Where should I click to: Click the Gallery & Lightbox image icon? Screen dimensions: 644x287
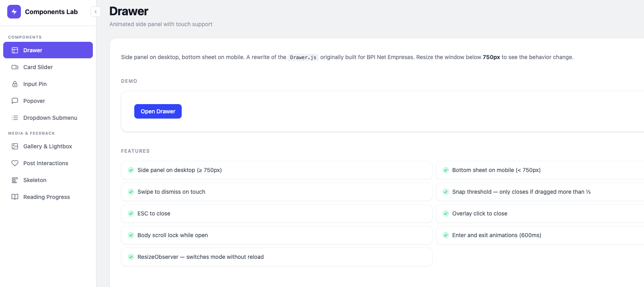(x=15, y=146)
